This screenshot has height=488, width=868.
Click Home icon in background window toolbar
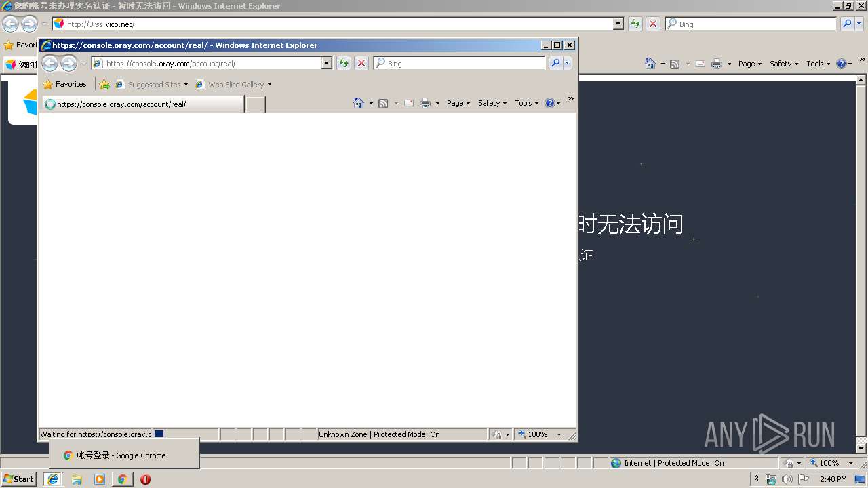click(650, 64)
